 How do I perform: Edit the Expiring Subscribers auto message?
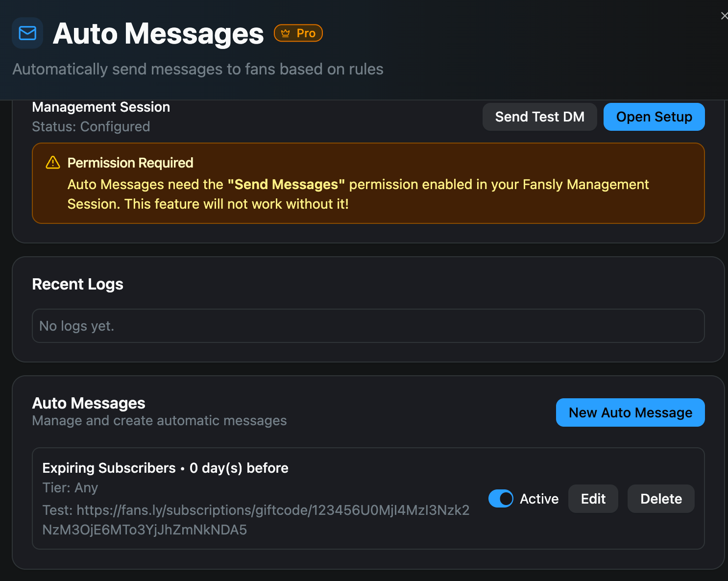click(x=593, y=499)
